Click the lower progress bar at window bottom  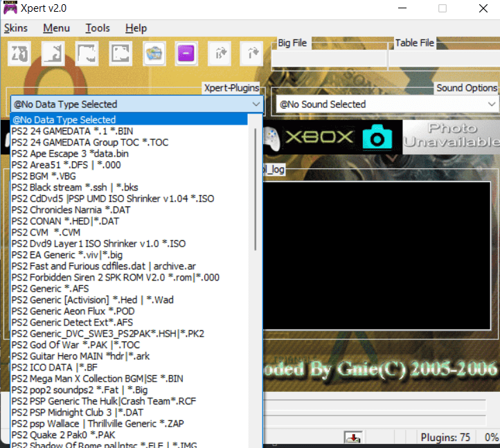point(375,420)
